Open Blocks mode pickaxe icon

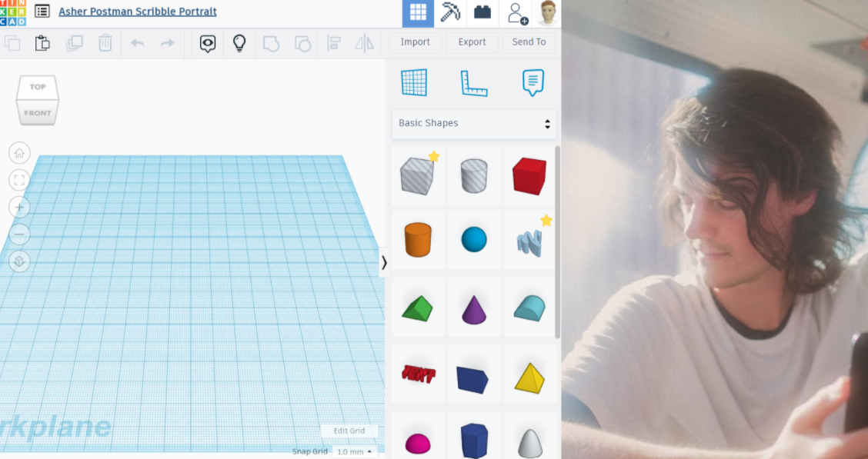coord(450,13)
